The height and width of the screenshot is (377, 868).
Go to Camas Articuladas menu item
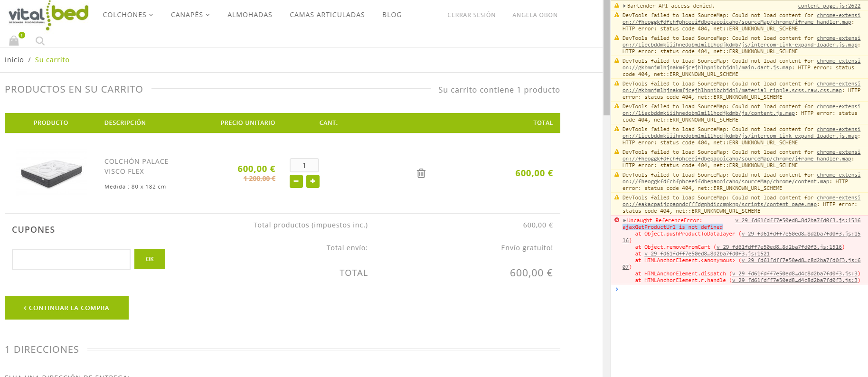point(327,15)
